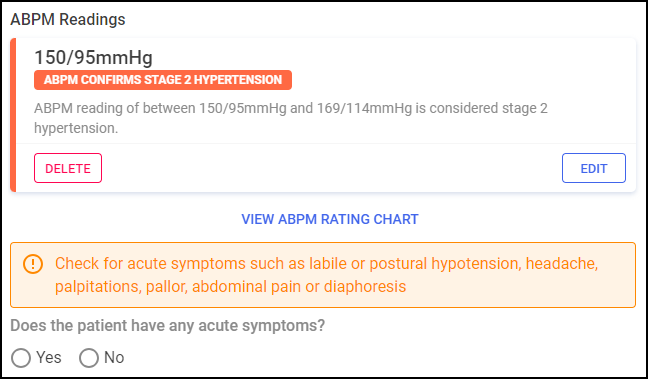
Task: Open the View ABPM Rating Chart link
Action: (330, 219)
